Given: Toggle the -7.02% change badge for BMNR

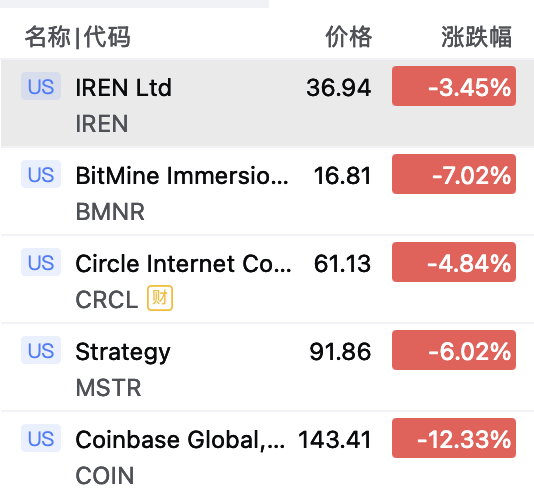Looking at the screenshot, I should point(454,174).
